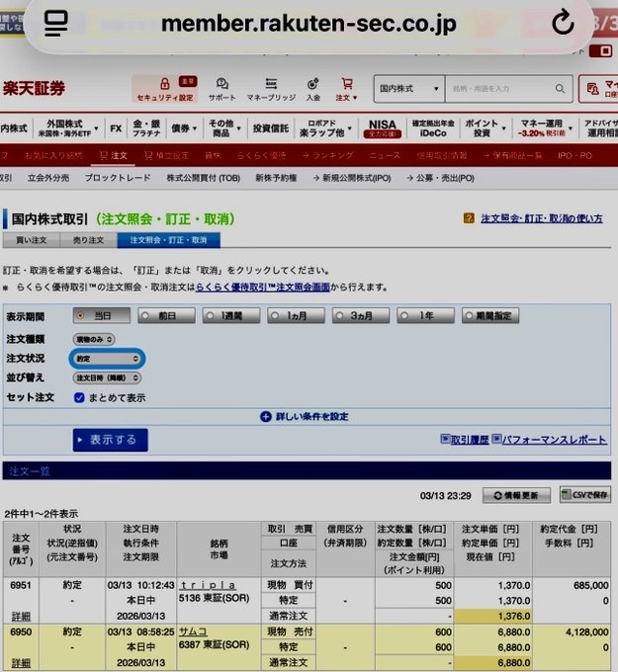Reload the page with the refresh icon
Viewport: 618px width, 672px height.
[563, 23]
